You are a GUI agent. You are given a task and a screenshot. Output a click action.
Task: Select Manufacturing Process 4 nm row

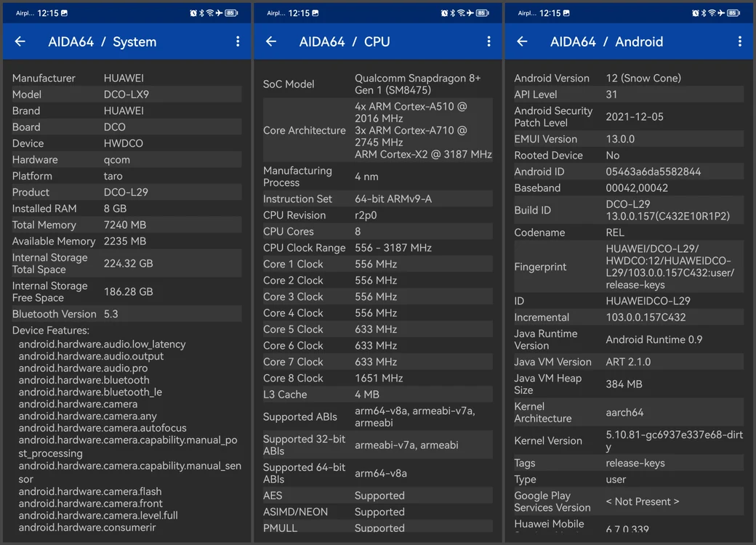[x=378, y=177]
